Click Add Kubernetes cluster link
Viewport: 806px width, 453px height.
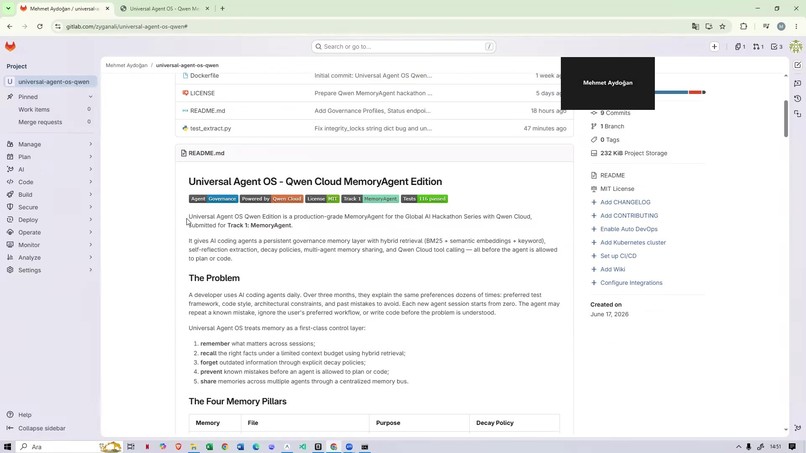[x=633, y=242]
